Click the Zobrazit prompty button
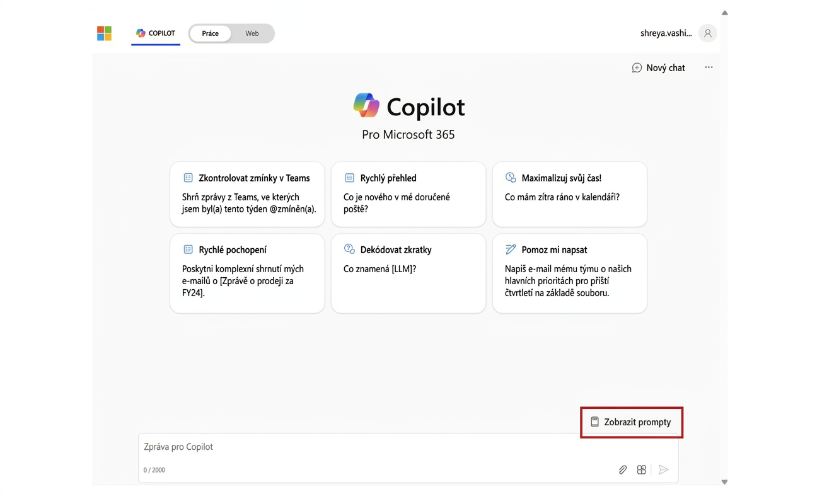 click(x=631, y=422)
